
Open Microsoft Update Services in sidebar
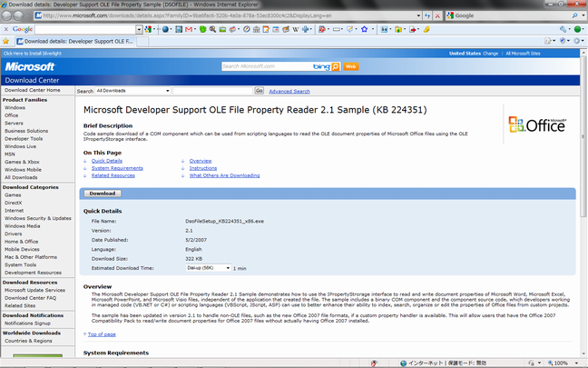34,290
